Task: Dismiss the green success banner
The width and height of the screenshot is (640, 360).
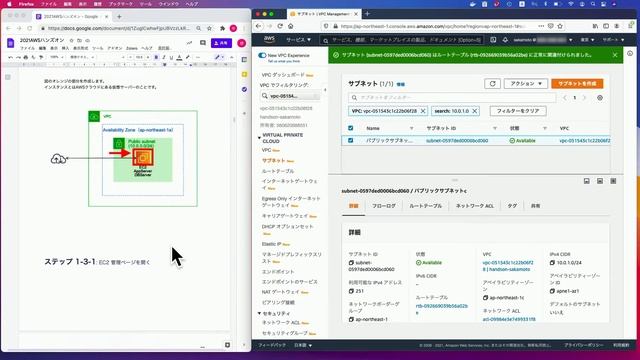Action: click(615, 55)
